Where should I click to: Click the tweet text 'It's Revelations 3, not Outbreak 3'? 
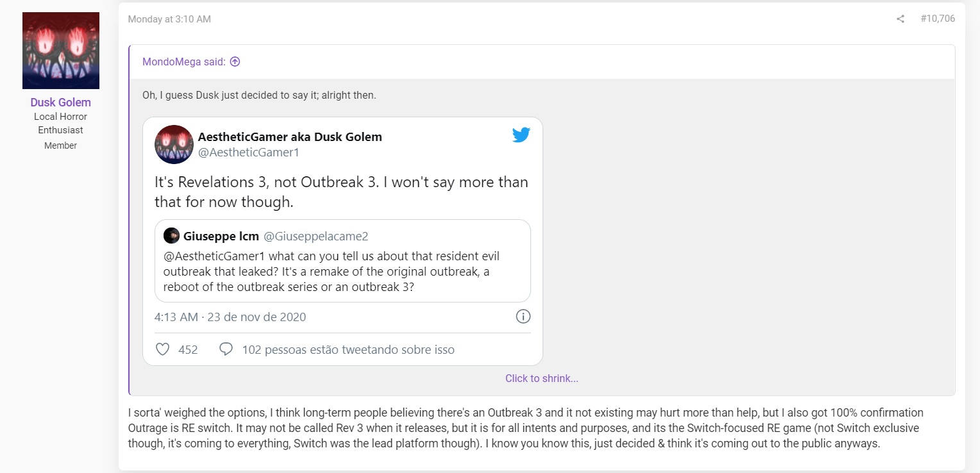coord(341,192)
